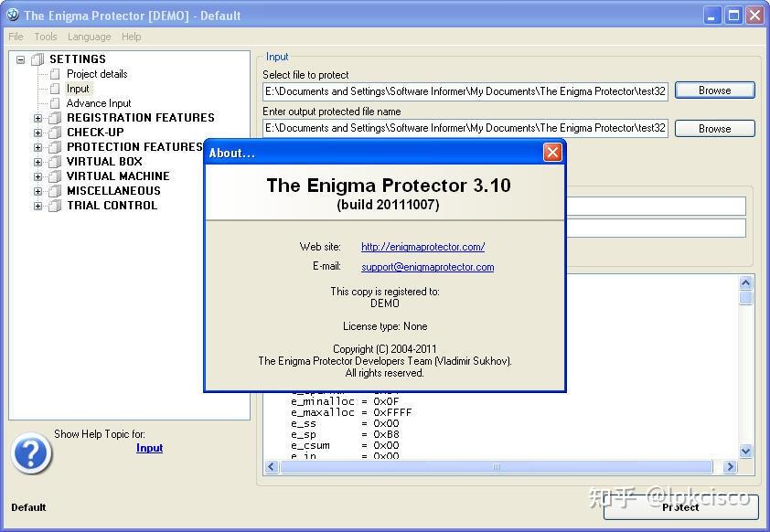This screenshot has height=532, width=770.
Task: Expand the PROTECTION FEATURES node
Action: (x=37, y=147)
